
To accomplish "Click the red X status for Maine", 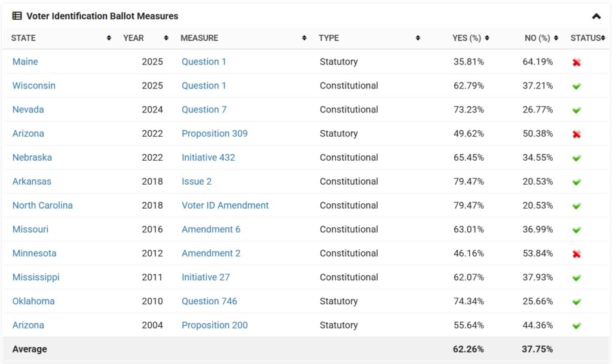I will coord(577,62).
